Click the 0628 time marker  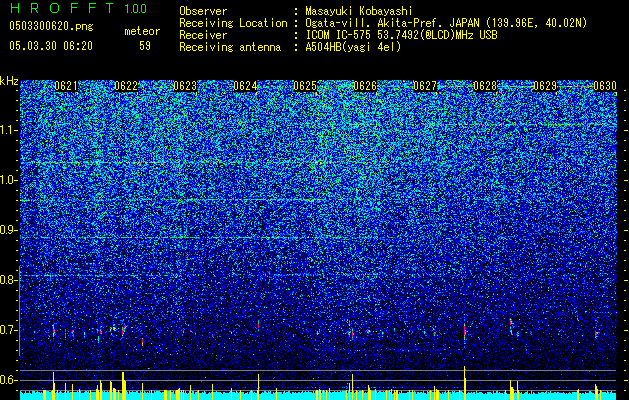485,86
